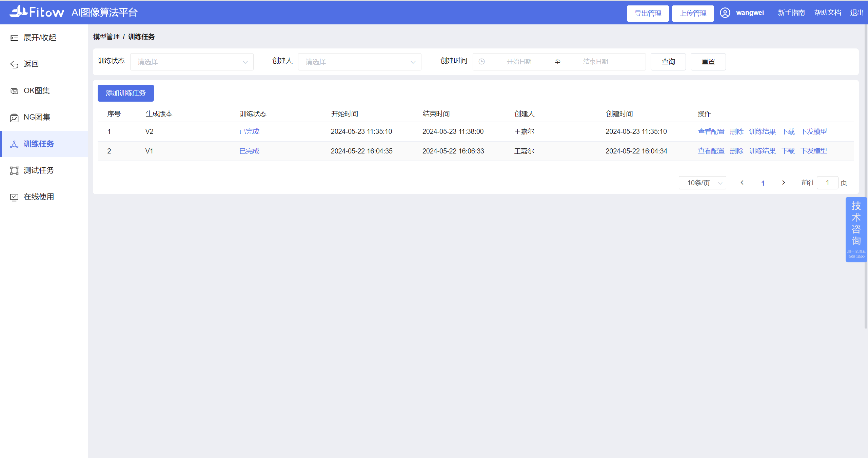Click 添加训练任务 button

[x=126, y=93]
